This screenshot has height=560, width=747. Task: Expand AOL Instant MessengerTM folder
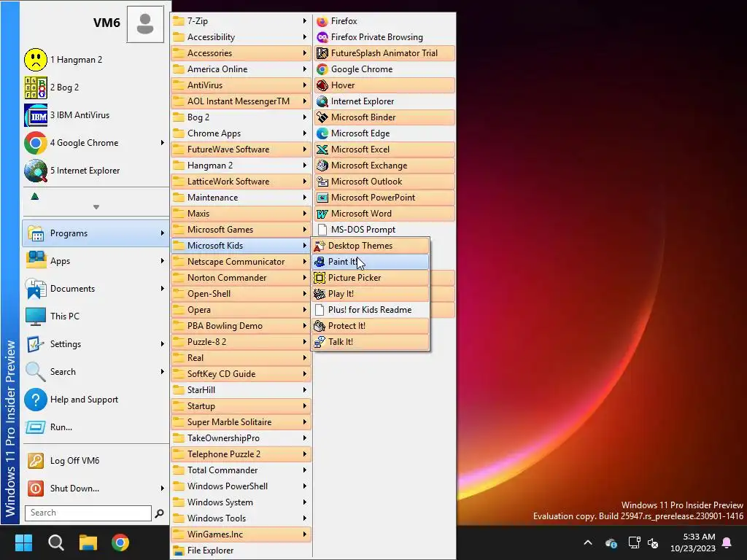(x=241, y=101)
